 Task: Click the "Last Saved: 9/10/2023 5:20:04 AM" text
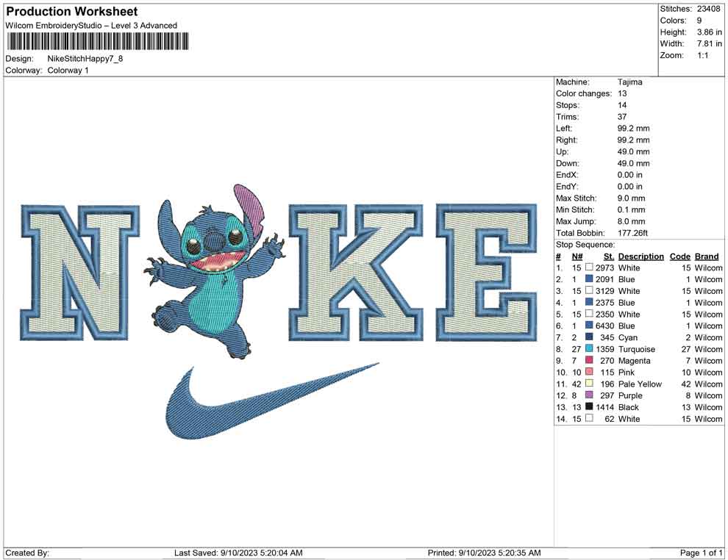pos(239,553)
